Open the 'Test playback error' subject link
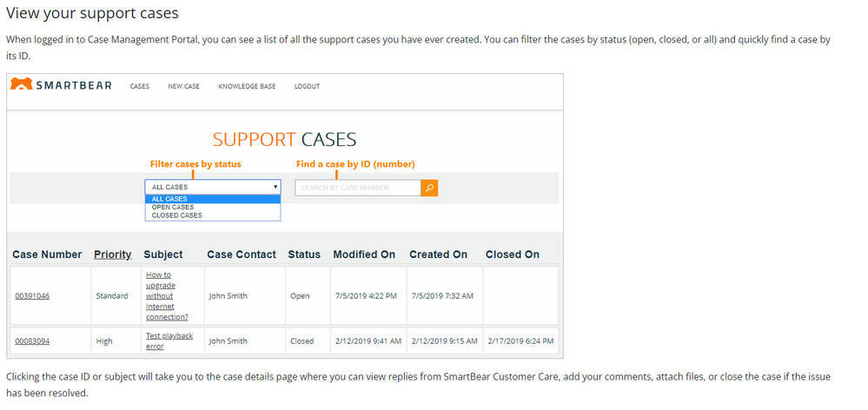 (169, 341)
